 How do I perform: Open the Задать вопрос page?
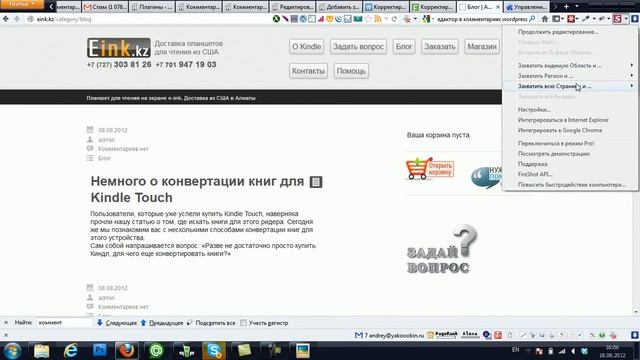tap(358, 47)
